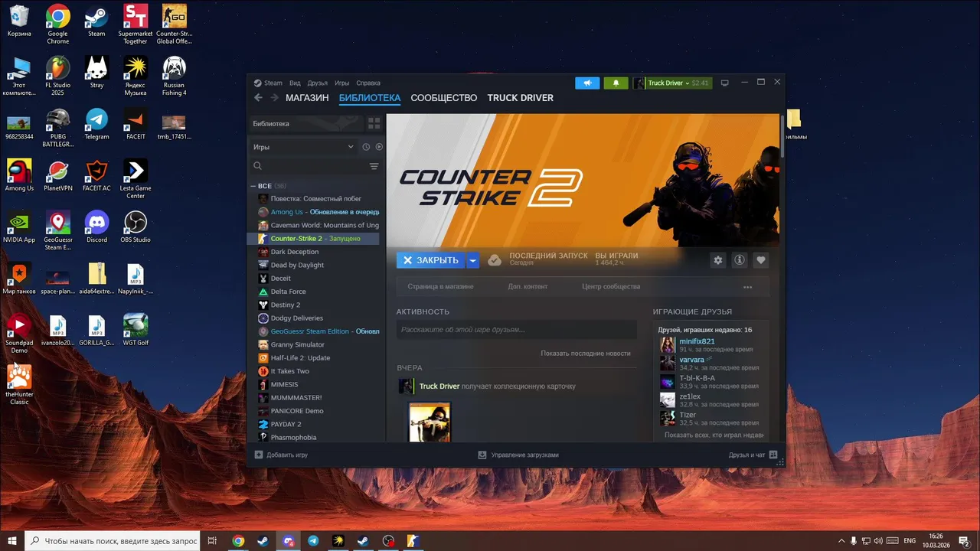This screenshot has height=551, width=980.
Task: Open Доп. контент link
Action: pyautogui.click(x=528, y=287)
